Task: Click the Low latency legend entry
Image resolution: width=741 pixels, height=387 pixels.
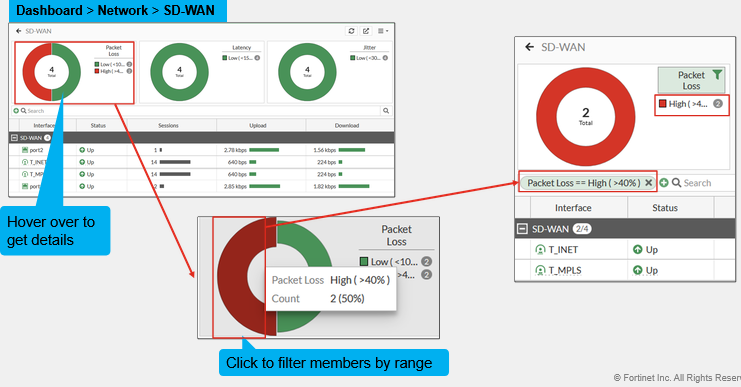Action: 241,58
